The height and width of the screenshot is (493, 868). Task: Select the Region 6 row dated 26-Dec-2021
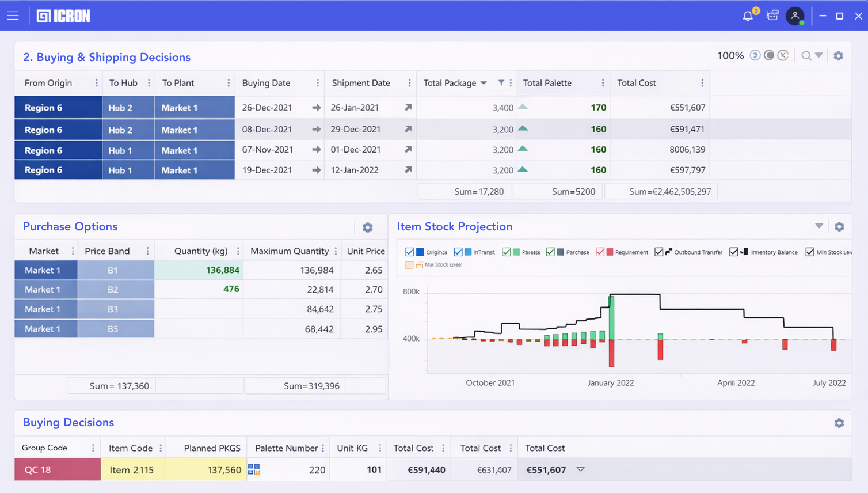tap(58, 108)
